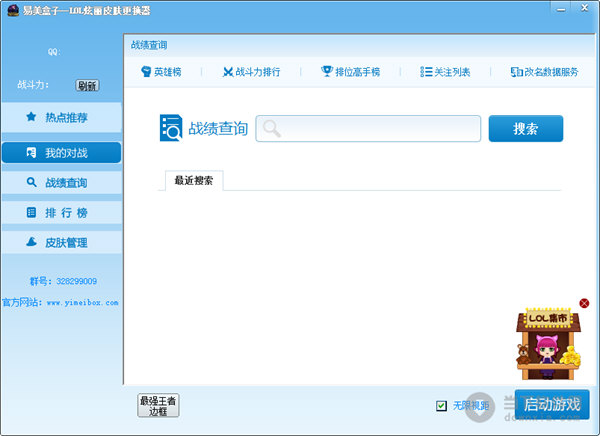The height and width of the screenshot is (436, 600).
Task: Click the trophy icon next to 排位高手榜
Action: [327, 71]
